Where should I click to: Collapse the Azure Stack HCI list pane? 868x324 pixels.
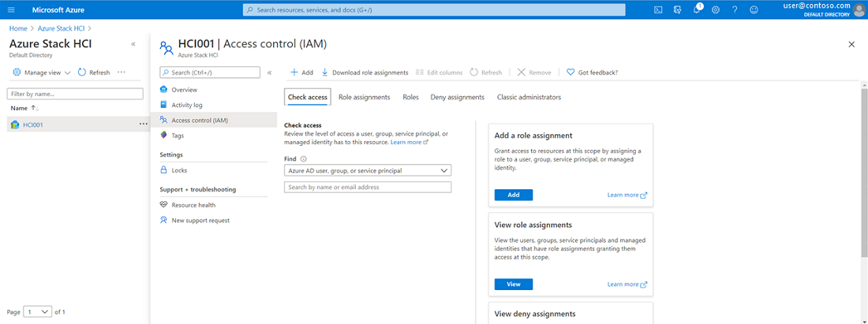point(133,44)
